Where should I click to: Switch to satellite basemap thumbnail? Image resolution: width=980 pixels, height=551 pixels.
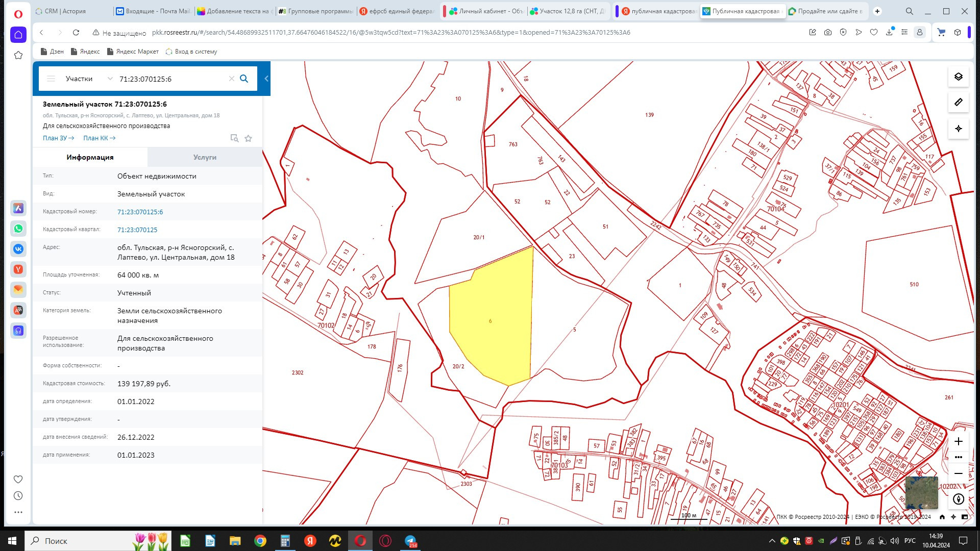[x=921, y=492]
